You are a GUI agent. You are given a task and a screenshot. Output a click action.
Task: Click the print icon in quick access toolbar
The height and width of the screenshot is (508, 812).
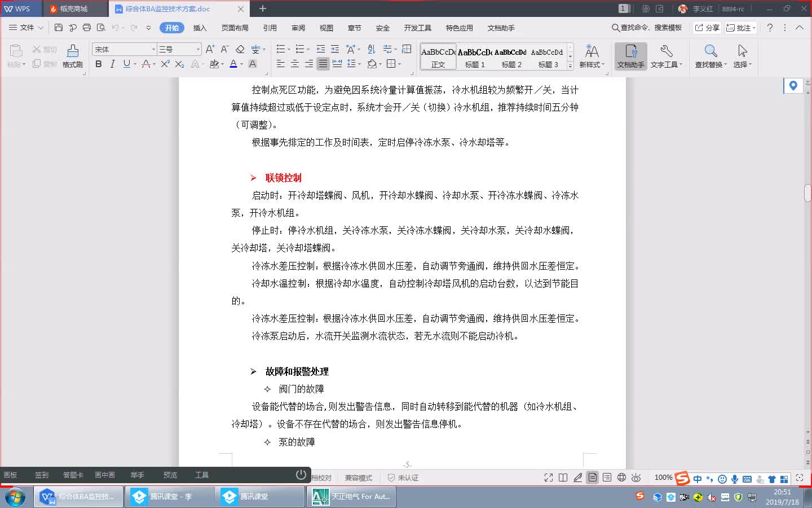[x=86, y=28]
